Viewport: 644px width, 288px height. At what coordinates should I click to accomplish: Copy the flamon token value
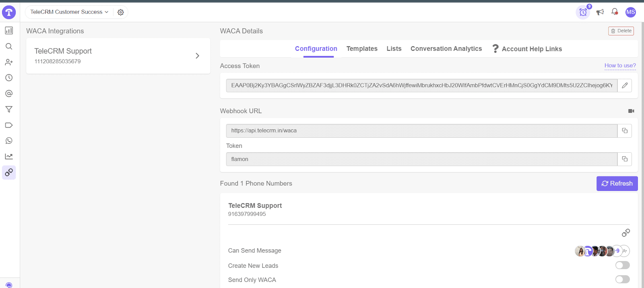[x=625, y=159]
